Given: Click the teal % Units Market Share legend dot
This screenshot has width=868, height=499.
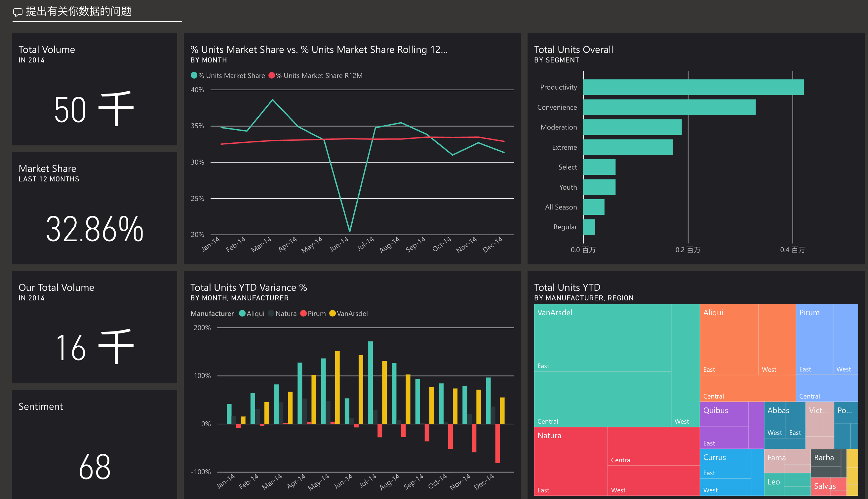Looking at the screenshot, I should 194,75.
